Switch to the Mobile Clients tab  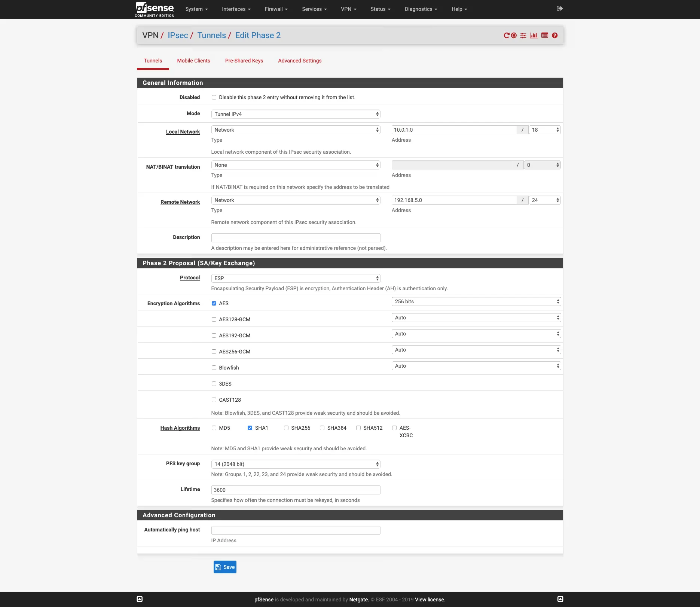click(x=193, y=61)
